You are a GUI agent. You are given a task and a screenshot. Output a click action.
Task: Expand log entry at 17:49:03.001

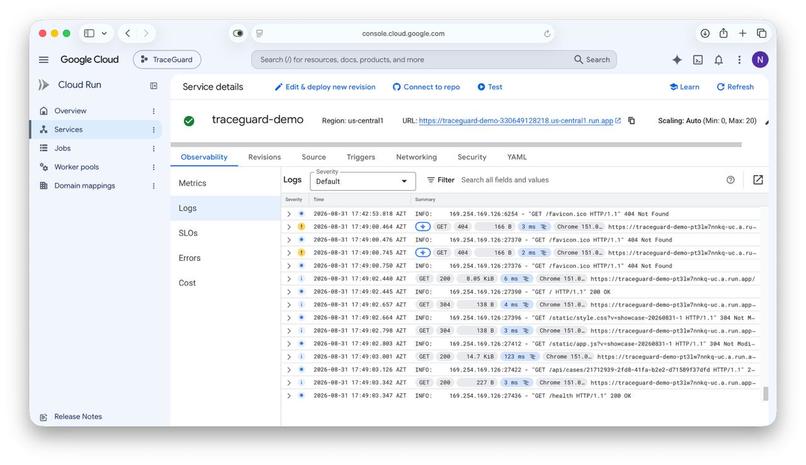(289, 357)
